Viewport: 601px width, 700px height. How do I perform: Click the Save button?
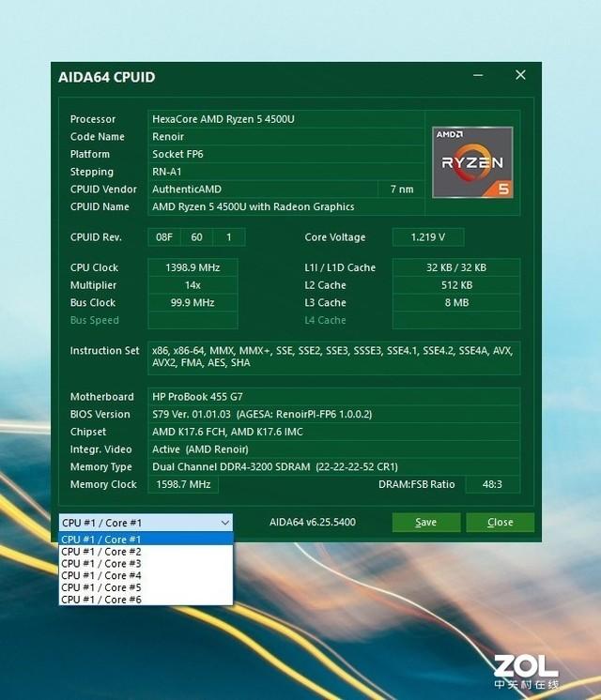(426, 523)
